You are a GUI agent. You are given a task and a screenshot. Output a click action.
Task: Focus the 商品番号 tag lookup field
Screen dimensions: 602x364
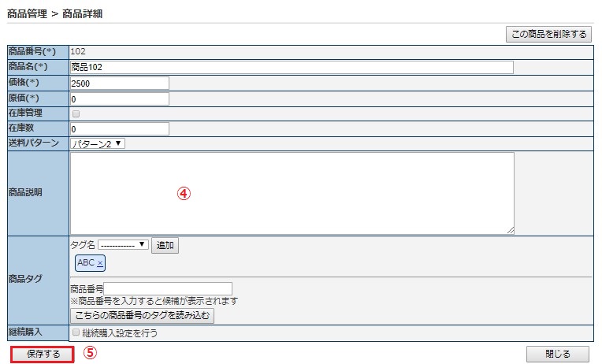(x=168, y=288)
